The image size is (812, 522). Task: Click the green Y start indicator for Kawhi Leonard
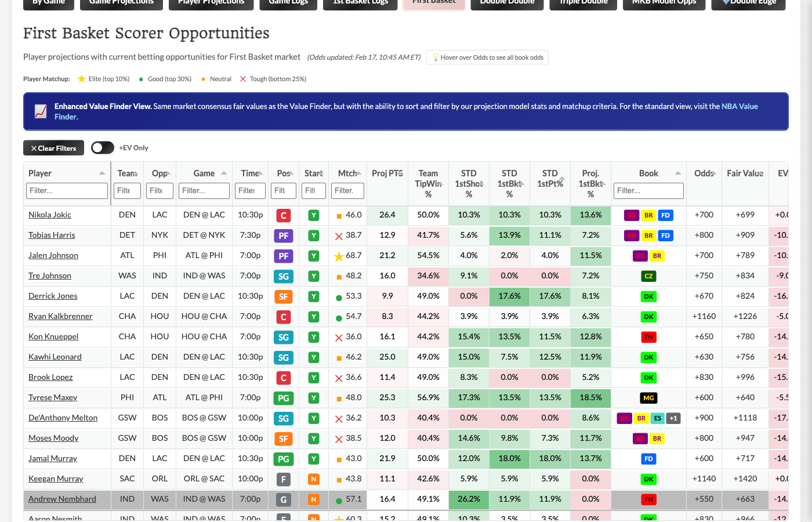[x=313, y=357]
